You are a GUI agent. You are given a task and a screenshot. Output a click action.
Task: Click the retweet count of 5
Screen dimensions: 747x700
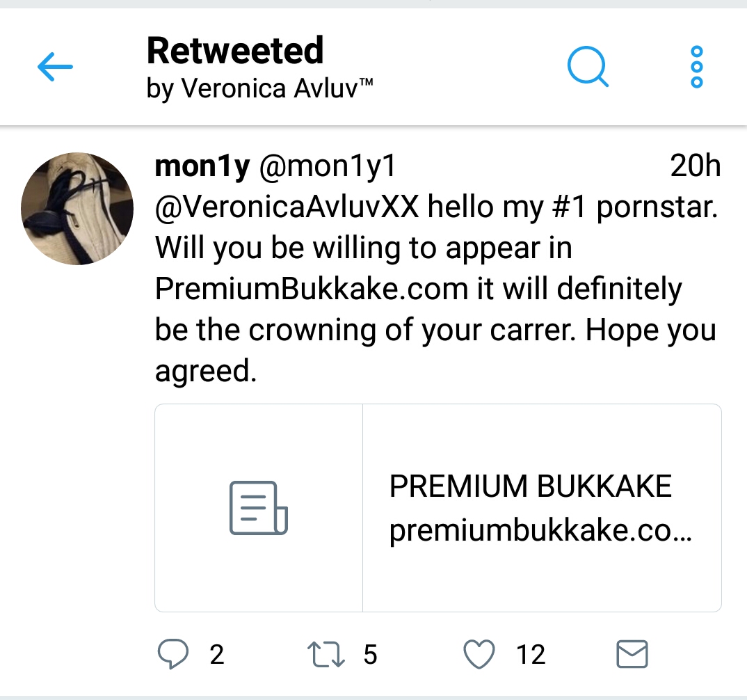point(370,655)
